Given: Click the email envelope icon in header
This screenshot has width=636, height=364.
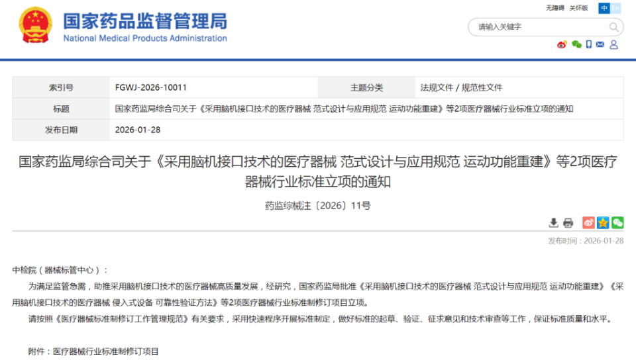Looking at the screenshot, I should (600, 44).
